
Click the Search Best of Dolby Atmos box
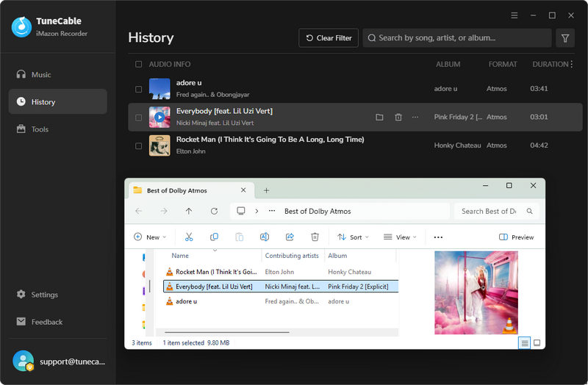point(497,211)
